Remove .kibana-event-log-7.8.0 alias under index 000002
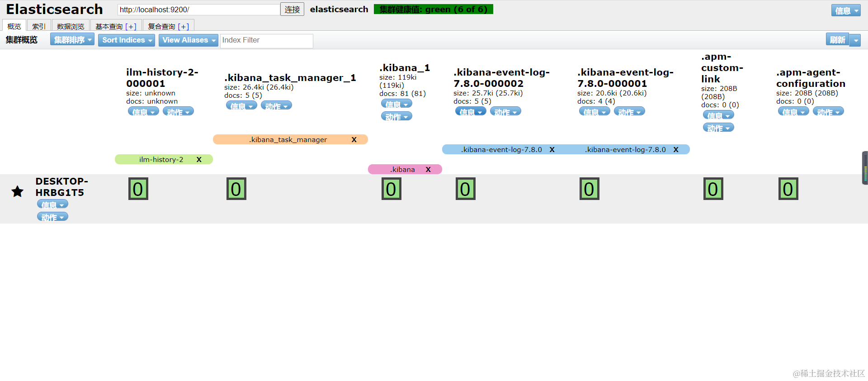 [552, 149]
